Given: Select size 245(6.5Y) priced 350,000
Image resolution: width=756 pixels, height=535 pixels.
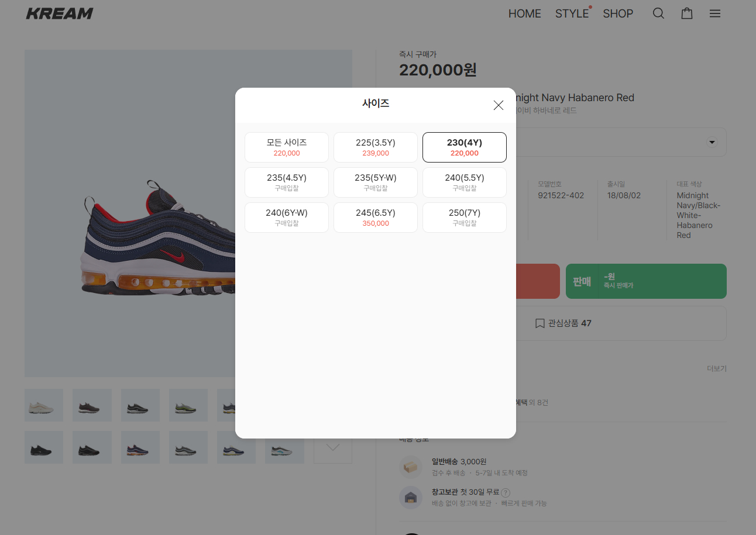Looking at the screenshot, I should [x=375, y=218].
